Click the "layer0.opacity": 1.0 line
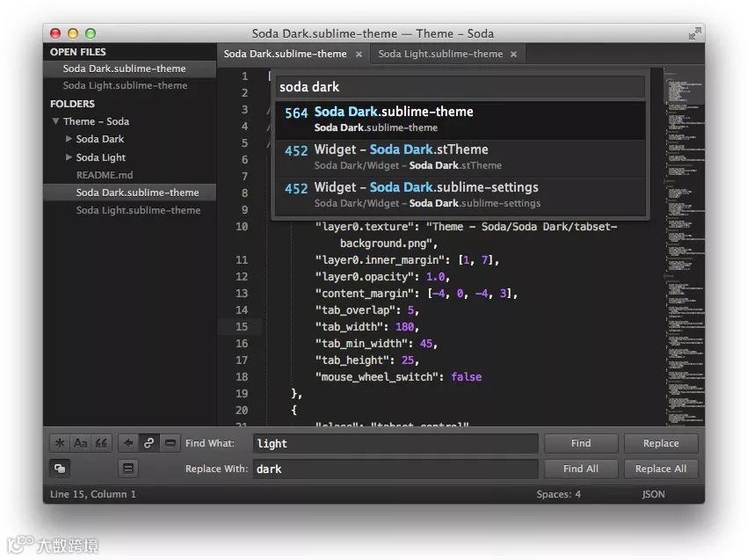Screen dimensions: 747x560 [382, 277]
